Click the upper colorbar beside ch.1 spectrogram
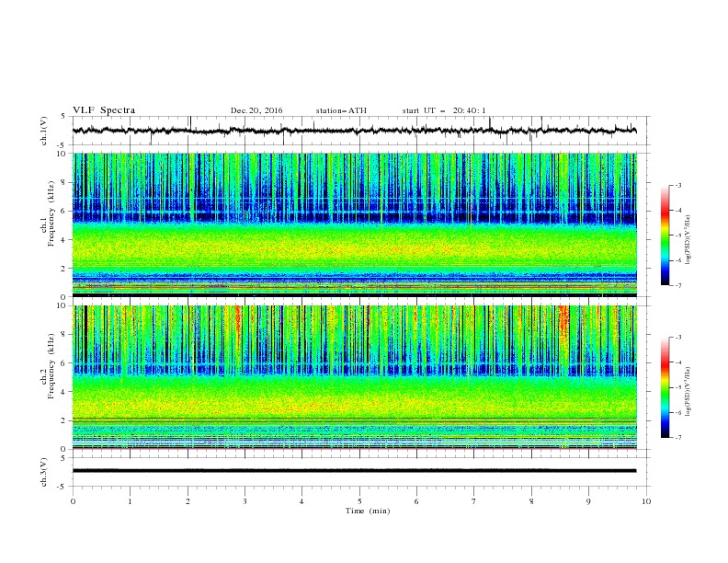Screen dimensions: 728x563 tap(665, 236)
